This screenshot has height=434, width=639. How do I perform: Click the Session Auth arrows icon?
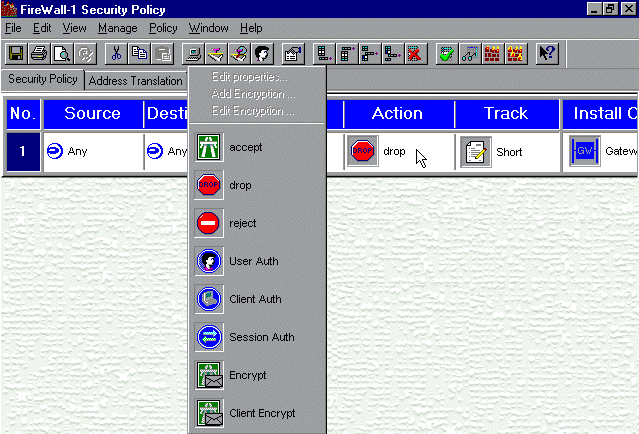pos(209,337)
